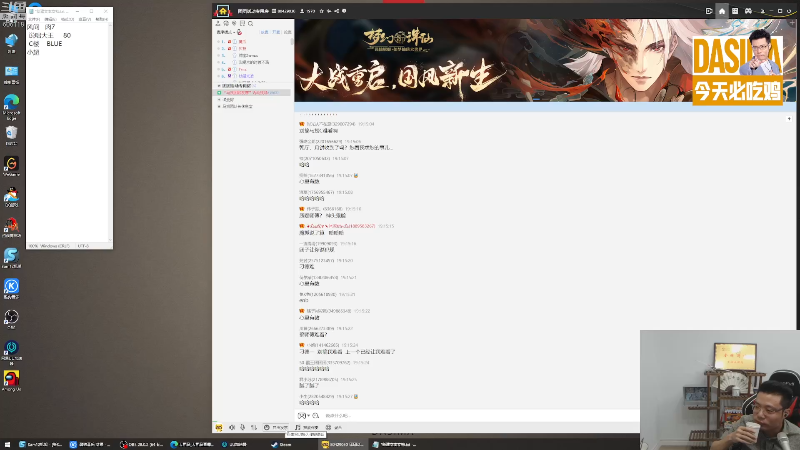This screenshot has width=800, height=450.
Task: Click the first blue link above user list
Action: pos(264,32)
